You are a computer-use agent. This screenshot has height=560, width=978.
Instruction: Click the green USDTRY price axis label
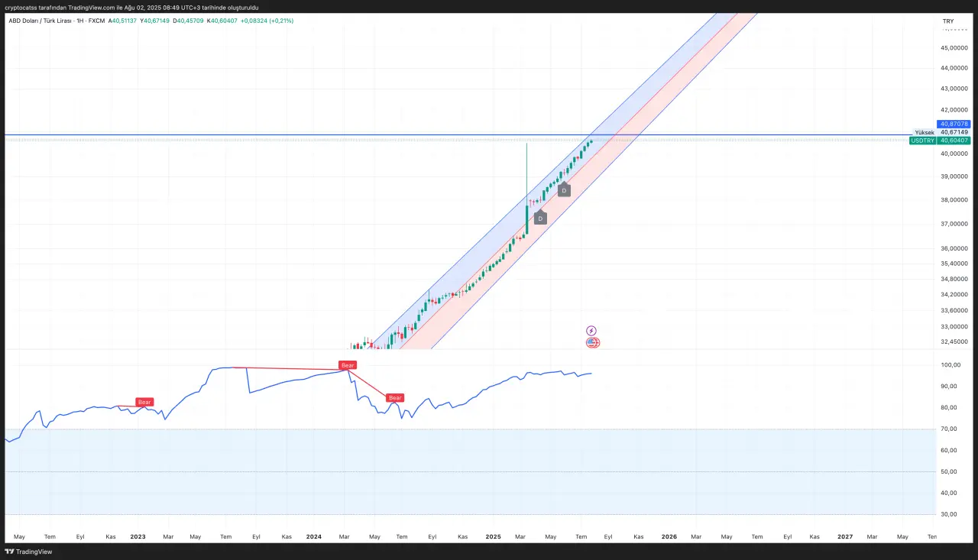pos(923,141)
